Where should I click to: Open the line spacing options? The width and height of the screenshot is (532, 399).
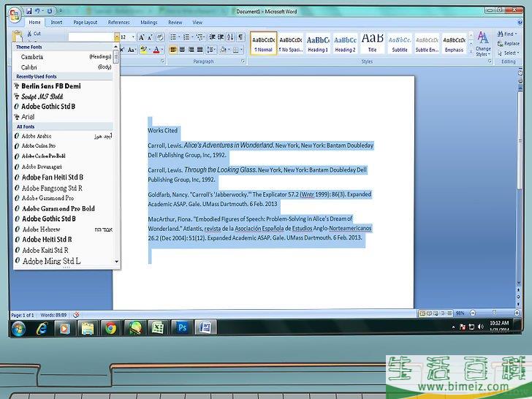(x=210, y=50)
